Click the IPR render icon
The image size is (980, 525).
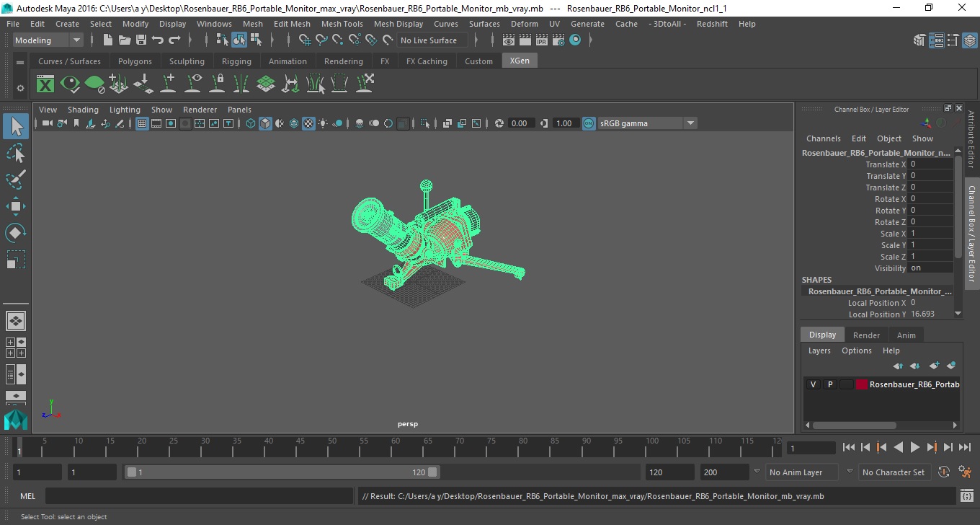pos(542,40)
